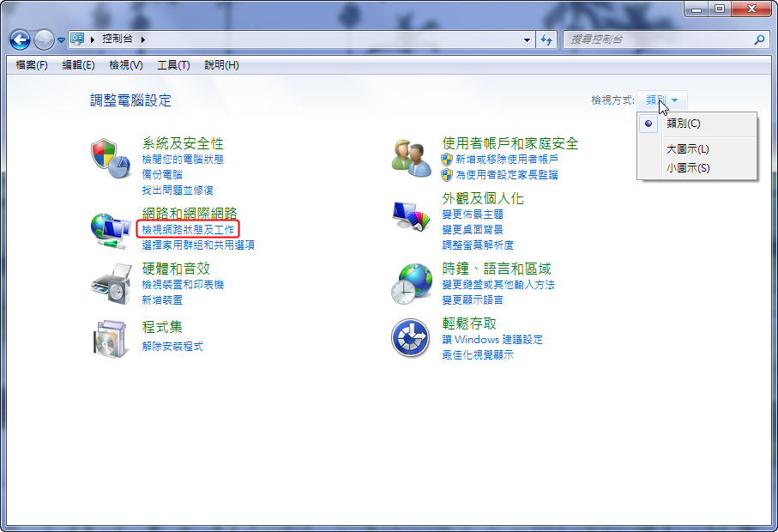This screenshot has width=778, height=532.
Task: Click the UAC shield beside 為使用者設定家長監護
Action: 447,175
